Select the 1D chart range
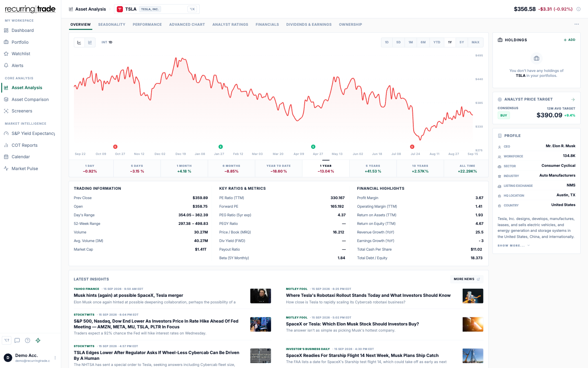The width and height of the screenshot is (588, 368). pyautogui.click(x=387, y=42)
